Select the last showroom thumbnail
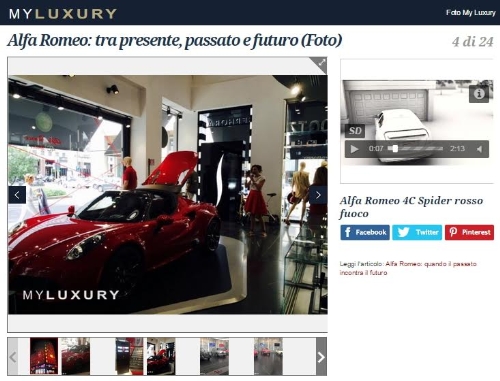Screen dimensions: 500x381 [x=268, y=356]
